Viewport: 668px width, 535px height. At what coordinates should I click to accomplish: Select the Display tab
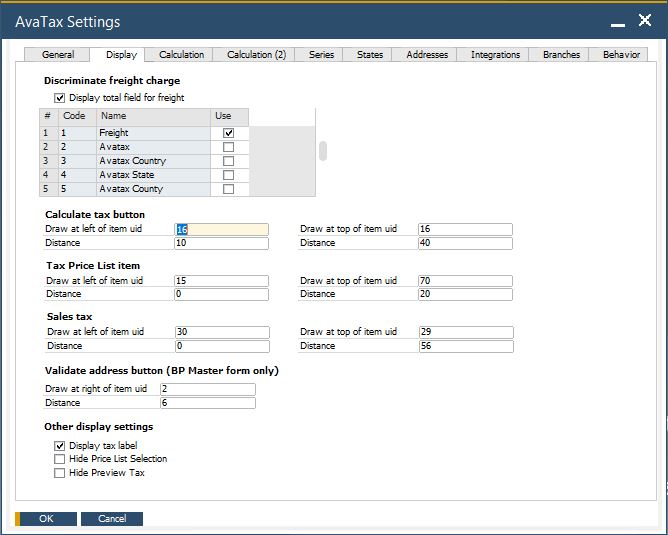[117, 55]
